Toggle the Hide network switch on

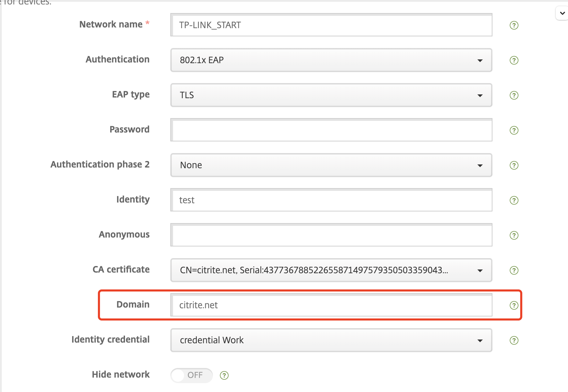tap(192, 375)
